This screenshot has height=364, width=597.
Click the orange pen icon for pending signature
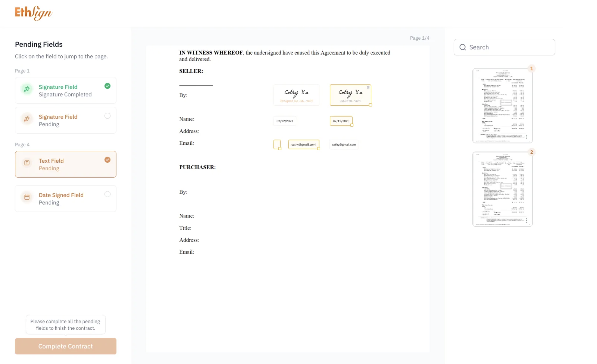(27, 119)
